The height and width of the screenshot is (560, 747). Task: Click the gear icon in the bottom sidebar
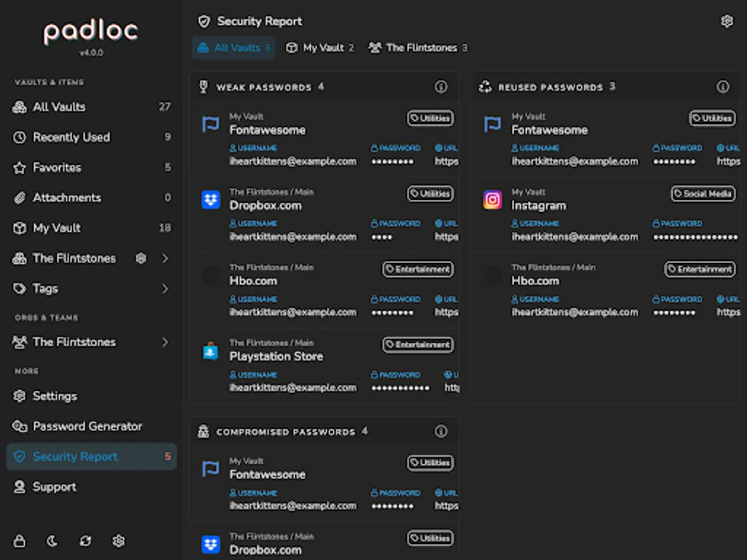[119, 541]
